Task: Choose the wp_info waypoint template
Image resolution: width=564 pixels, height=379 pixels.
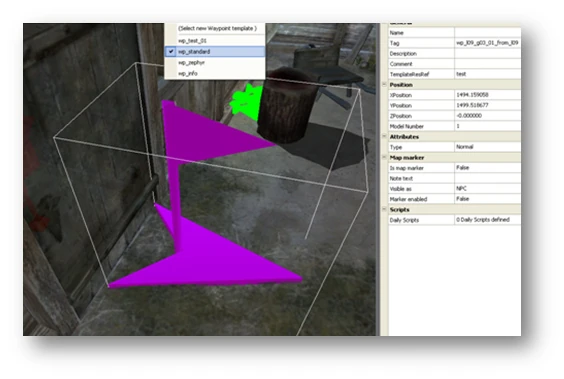Action: coord(215,73)
